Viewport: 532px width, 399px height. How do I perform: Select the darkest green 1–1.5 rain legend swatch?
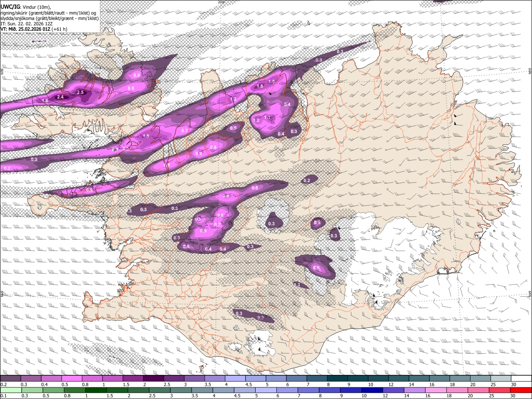point(96,390)
